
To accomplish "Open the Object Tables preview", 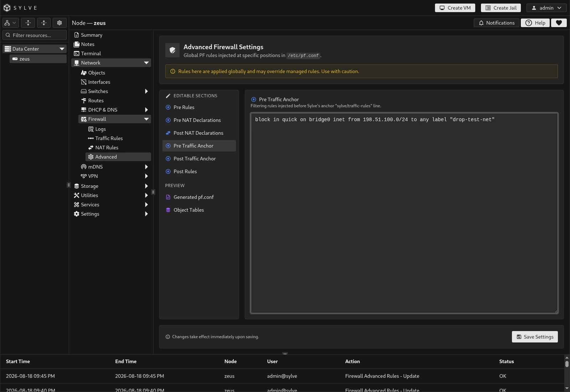I will point(199,210).
